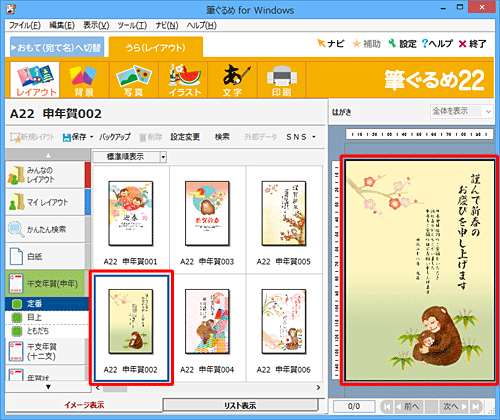500x420 pixels.
Task: Open the ナビ(N) menu
Action: (x=167, y=25)
